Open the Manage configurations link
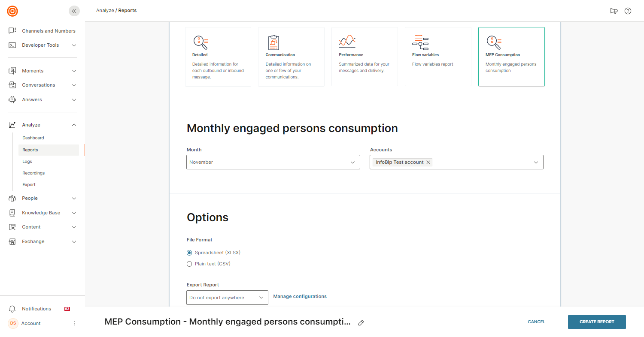The height and width of the screenshot is (337, 644). [x=300, y=296]
